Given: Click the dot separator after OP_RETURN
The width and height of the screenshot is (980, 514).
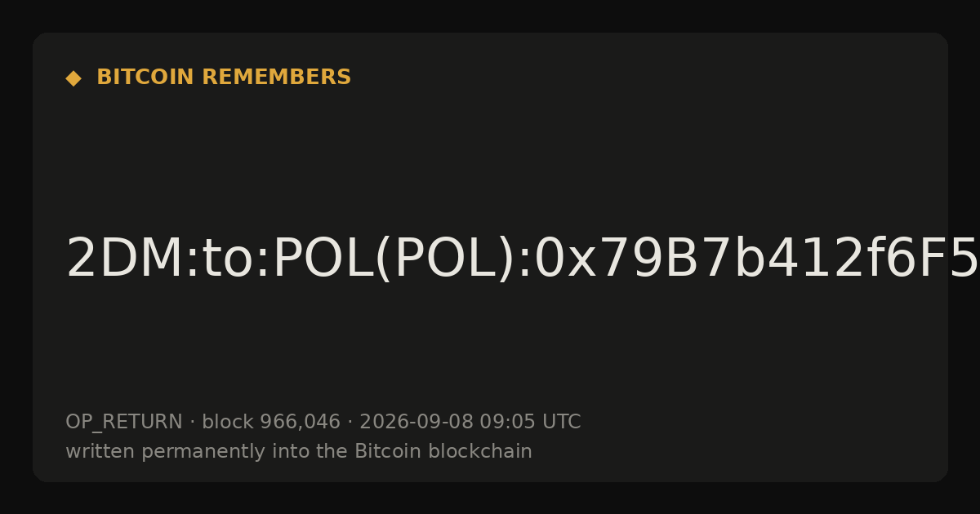Looking at the screenshot, I should tap(192, 423).
